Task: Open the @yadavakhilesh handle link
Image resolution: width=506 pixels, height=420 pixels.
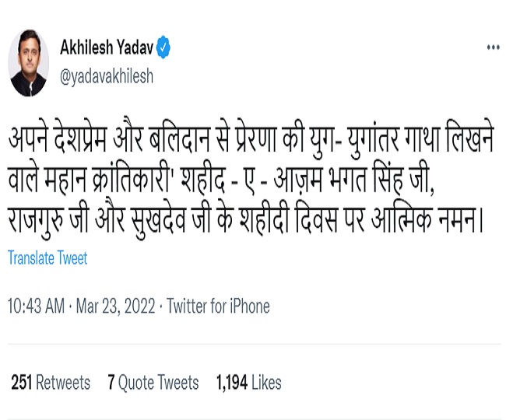Action: [x=107, y=75]
